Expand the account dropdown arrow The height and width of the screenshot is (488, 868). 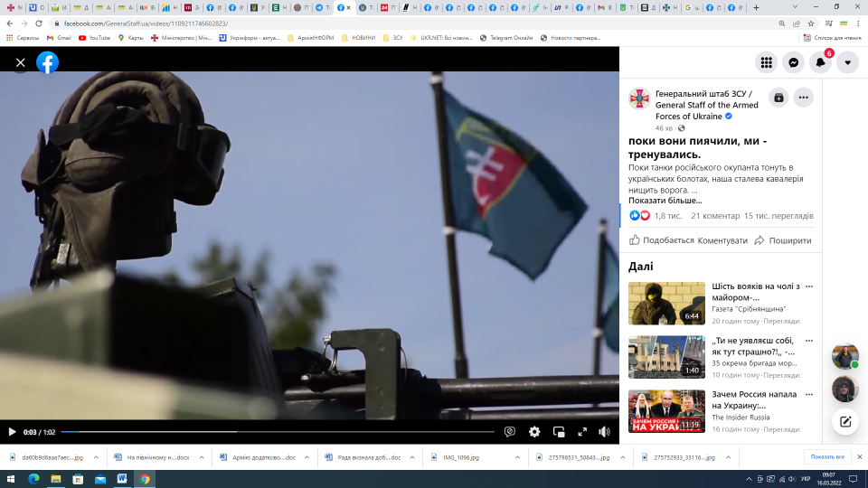(847, 62)
